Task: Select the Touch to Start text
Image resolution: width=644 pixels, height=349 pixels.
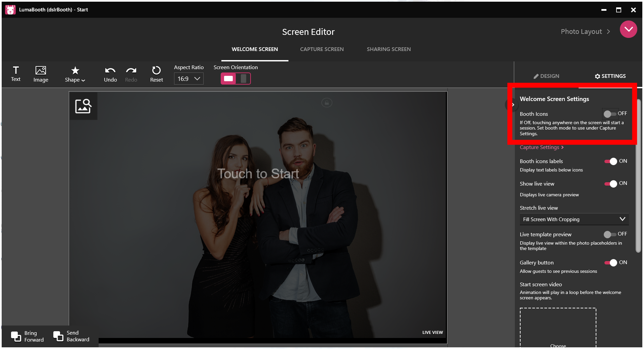Action: (258, 173)
